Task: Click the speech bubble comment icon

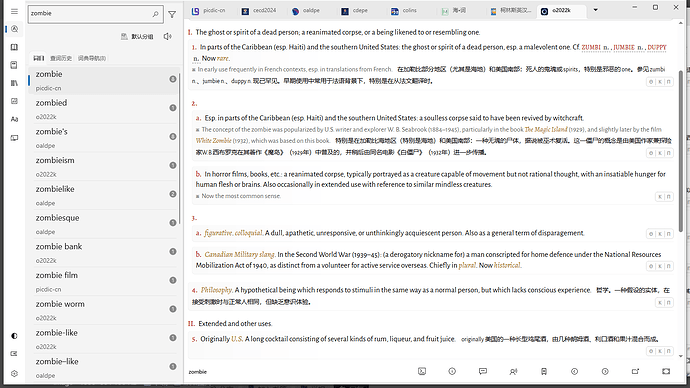Action: click(483, 371)
